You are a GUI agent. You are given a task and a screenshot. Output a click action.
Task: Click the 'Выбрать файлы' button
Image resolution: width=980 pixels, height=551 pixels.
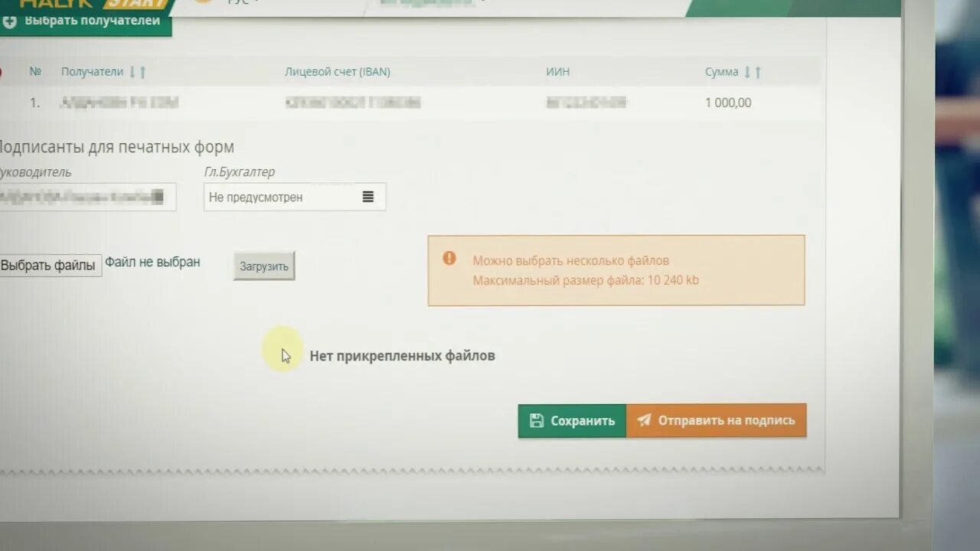click(x=50, y=266)
